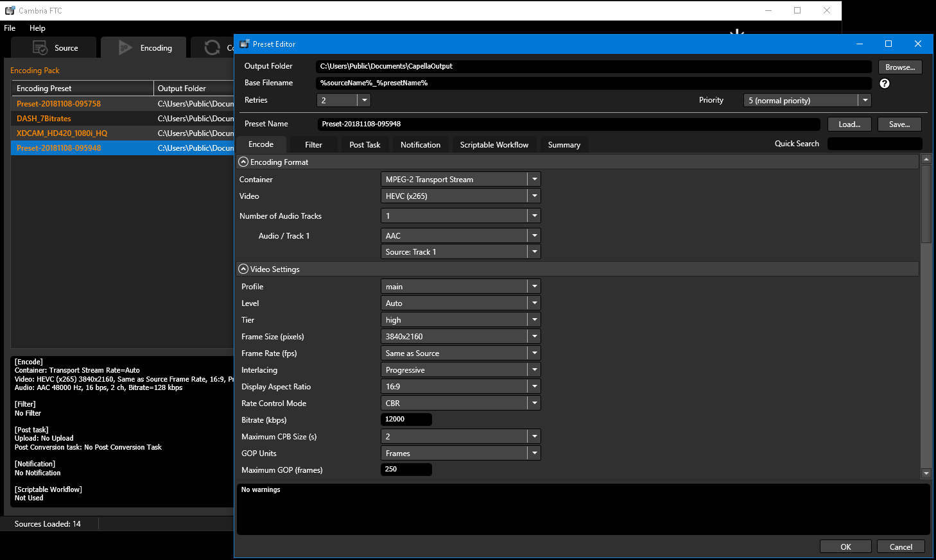The width and height of the screenshot is (936, 560).
Task: Collapse the Encoding Format section
Action: [243, 162]
